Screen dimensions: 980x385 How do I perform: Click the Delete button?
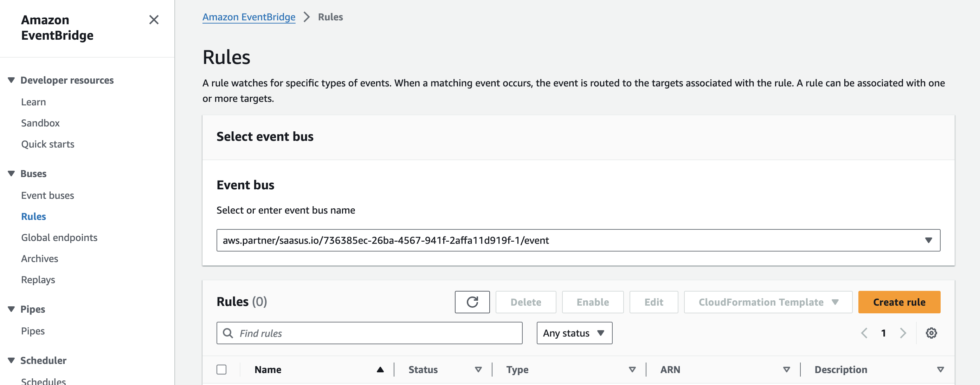[526, 302]
